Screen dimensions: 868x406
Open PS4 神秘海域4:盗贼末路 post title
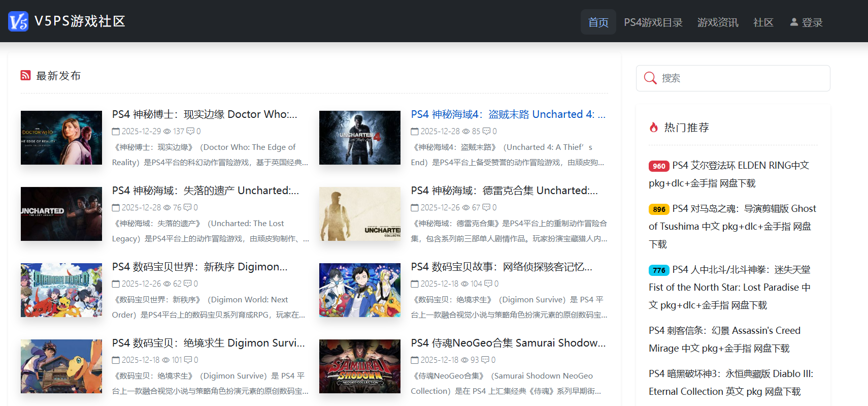(508, 114)
